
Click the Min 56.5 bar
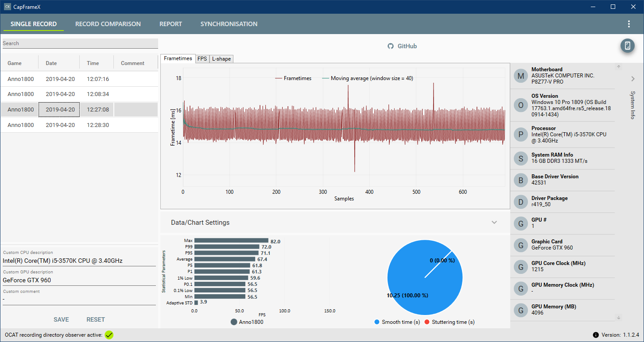coord(220,296)
